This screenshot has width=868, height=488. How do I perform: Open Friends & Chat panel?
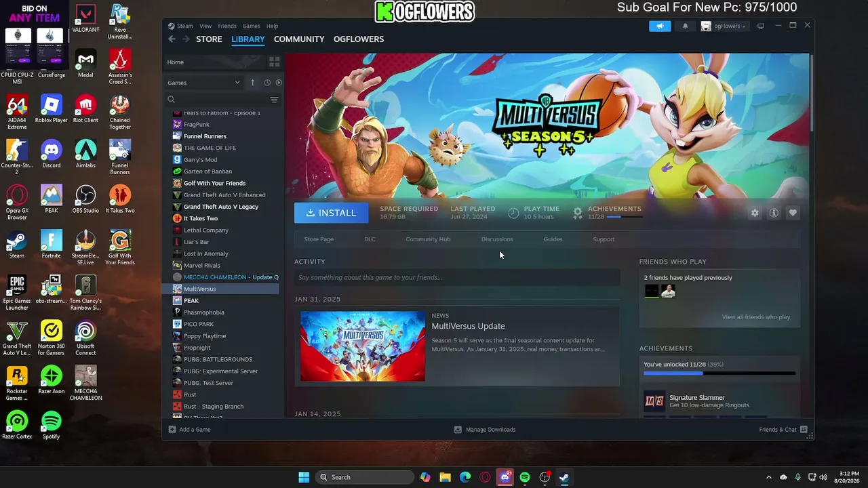[x=783, y=430]
